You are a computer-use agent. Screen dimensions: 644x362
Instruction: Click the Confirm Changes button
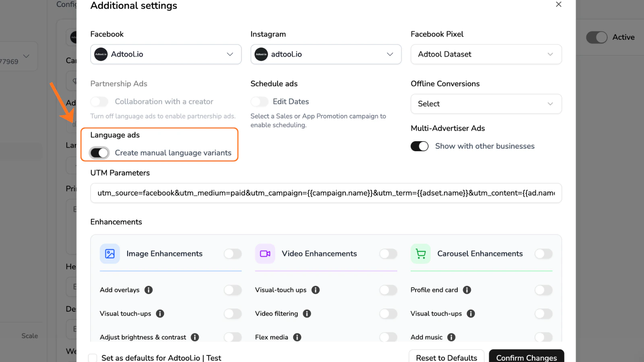(x=526, y=358)
